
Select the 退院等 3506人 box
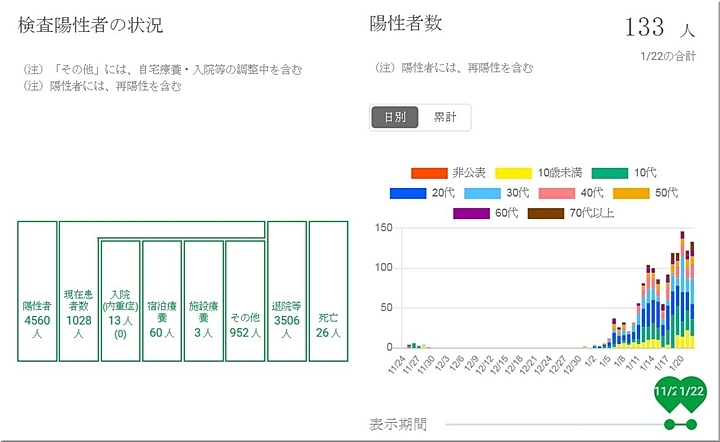[x=286, y=291]
